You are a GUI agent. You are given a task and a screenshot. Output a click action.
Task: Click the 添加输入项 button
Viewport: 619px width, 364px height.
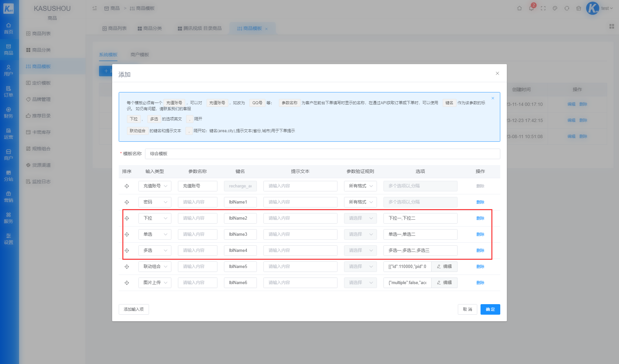[134, 309]
